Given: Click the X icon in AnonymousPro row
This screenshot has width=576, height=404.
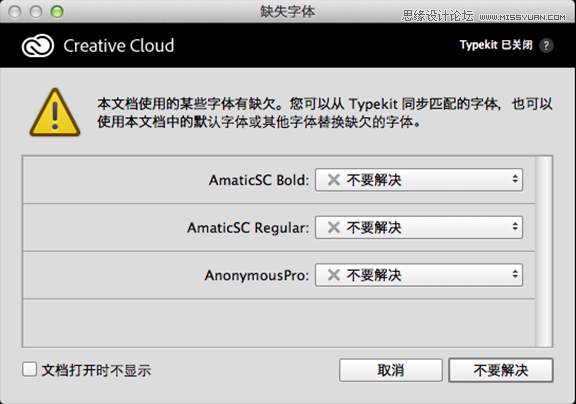Looking at the screenshot, I should 334,275.
